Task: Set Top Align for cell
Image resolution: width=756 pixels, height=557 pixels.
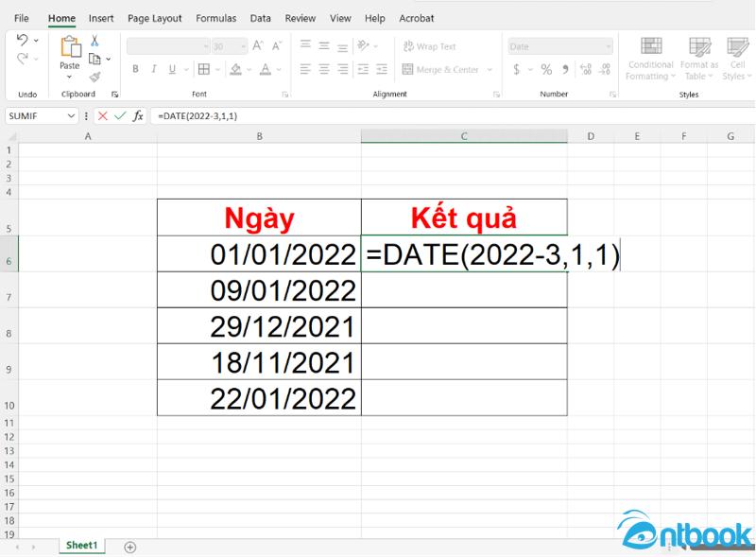Action: pyautogui.click(x=305, y=44)
